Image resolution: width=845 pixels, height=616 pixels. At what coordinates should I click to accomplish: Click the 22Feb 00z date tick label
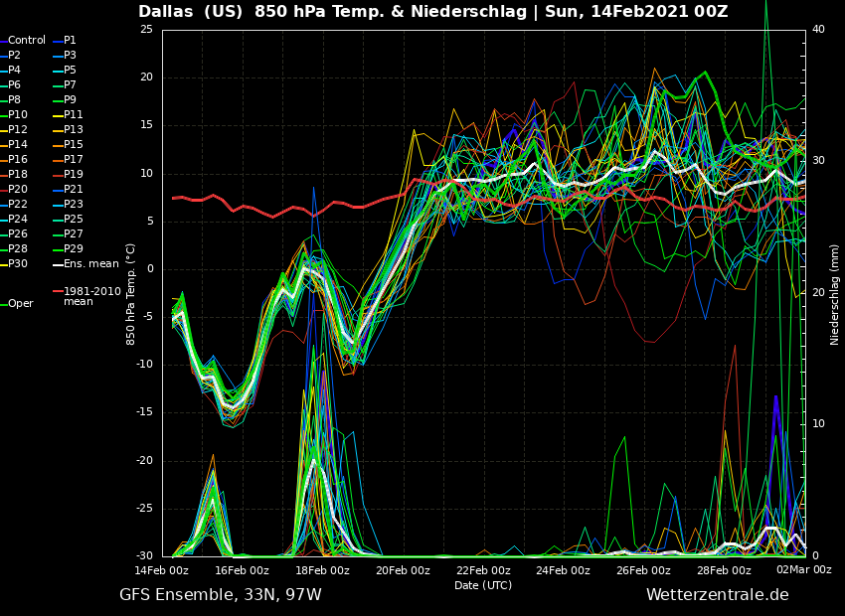(x=483, y=570)
